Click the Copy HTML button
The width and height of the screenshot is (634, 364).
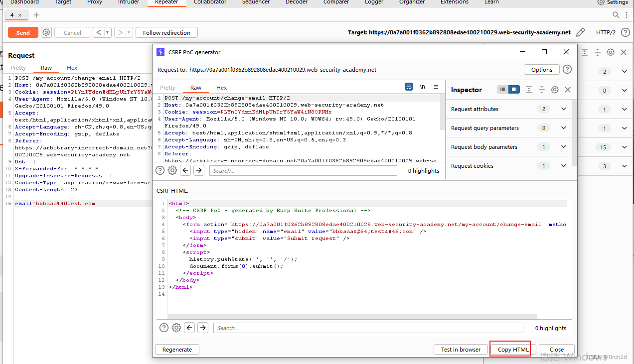pos(513,350)
